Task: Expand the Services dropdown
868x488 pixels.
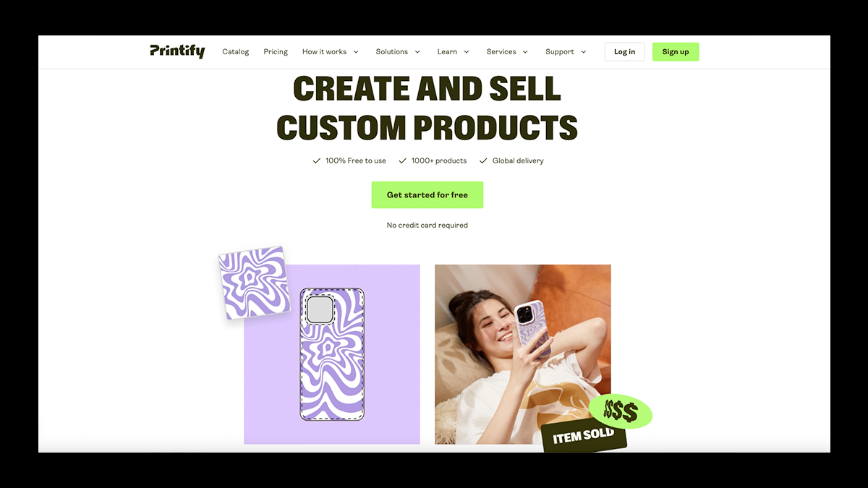Action: coord(507,51)
